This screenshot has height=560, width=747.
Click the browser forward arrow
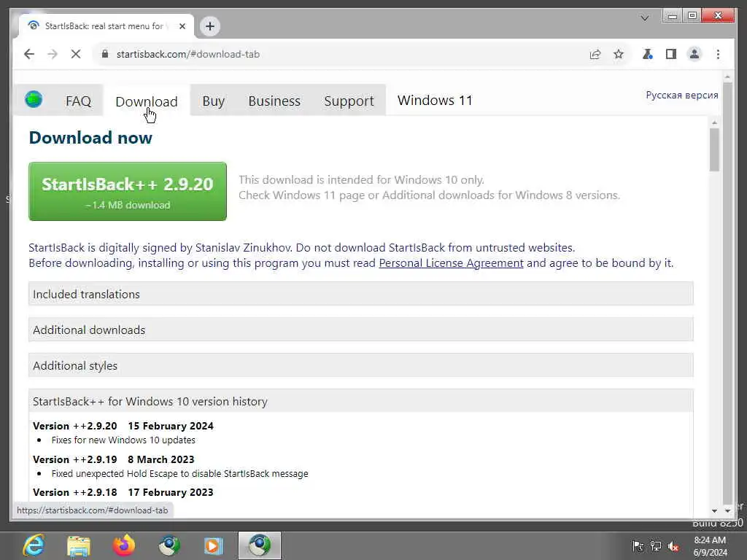click(53, 54)
